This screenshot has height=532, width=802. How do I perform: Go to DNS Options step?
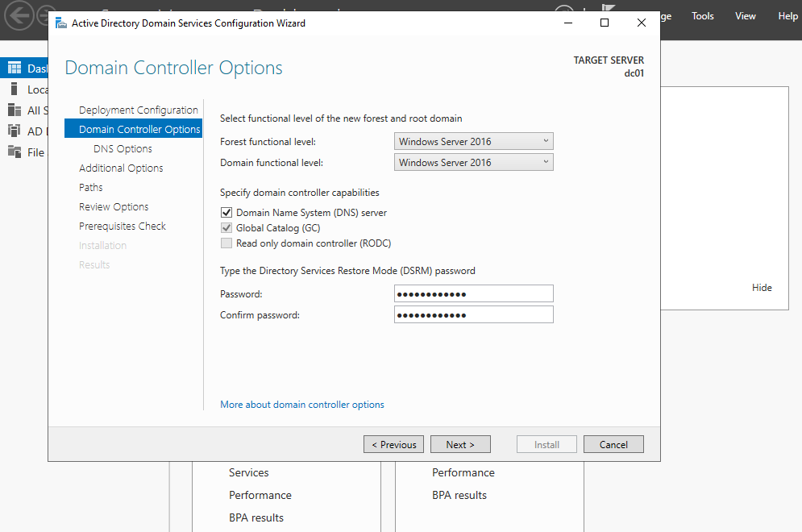click(x=123, y=148)
